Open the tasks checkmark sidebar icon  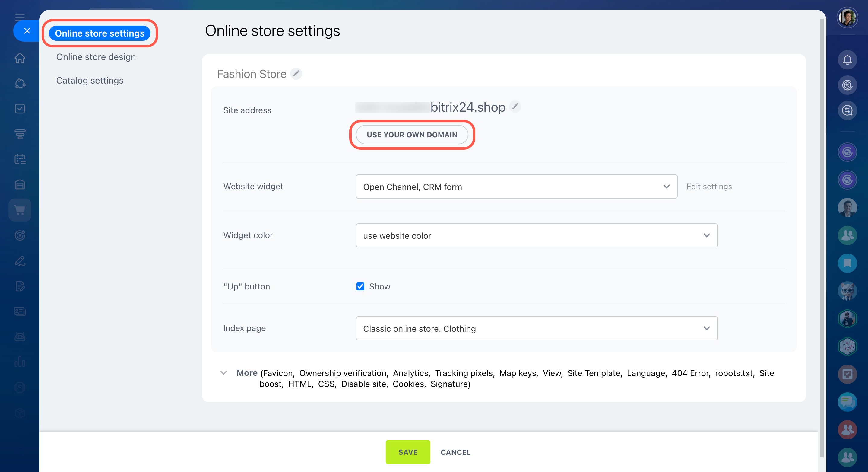tap(20, 109)
